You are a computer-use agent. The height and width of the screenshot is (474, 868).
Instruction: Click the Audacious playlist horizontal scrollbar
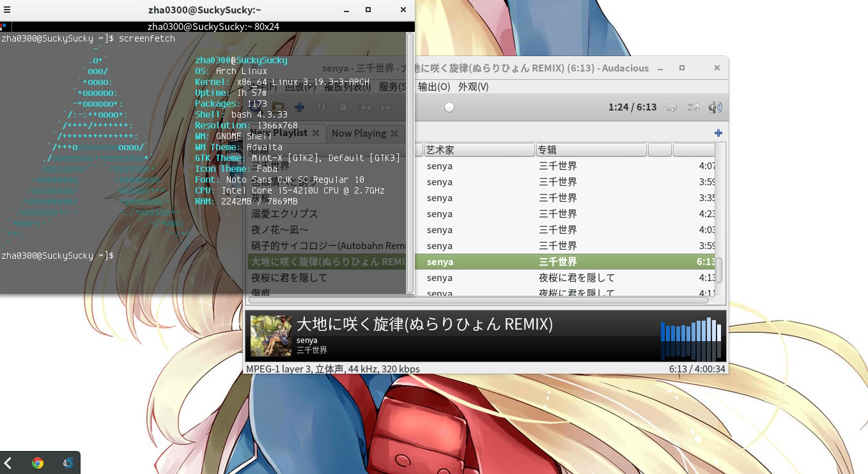pos(477,300)
